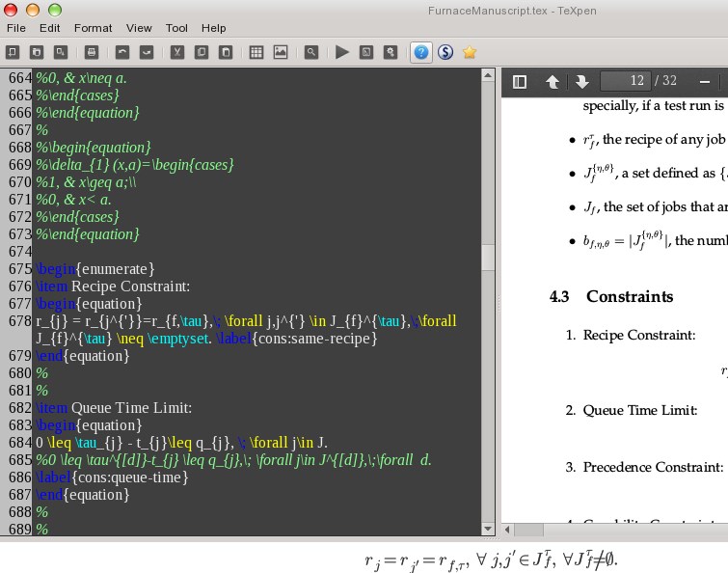Open the View menu
The height and width of the screenshot is (573, 728).
[x=139, y=28]
